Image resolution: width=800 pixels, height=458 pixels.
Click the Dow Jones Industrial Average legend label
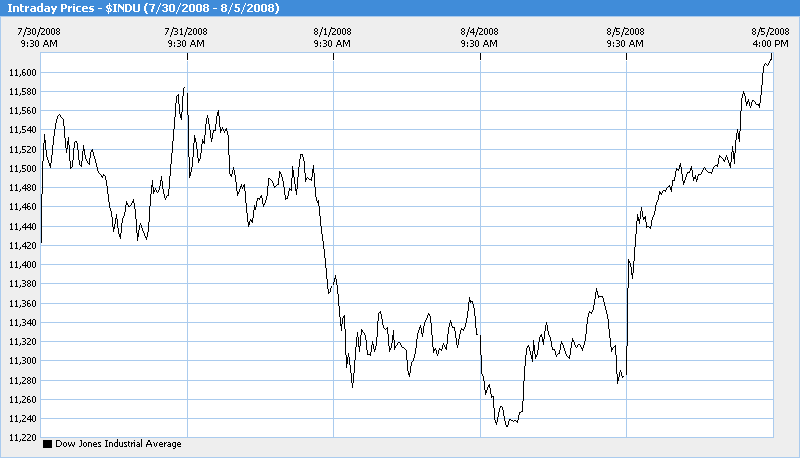pyautogui.click(x=118, y=444)
